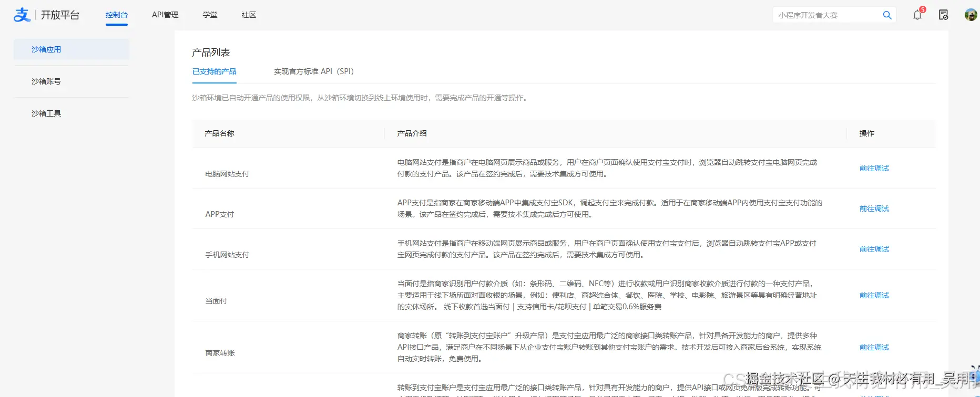Click the 手机网站支付 description text
This screenshot has height=397, width=980.
coord(607,249)
